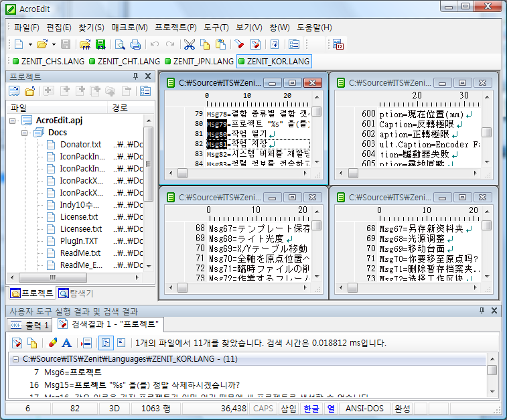The image size is (507, 420).
Task: Copy selection using the toolbar copy icon
Action: tap(205, 44)
